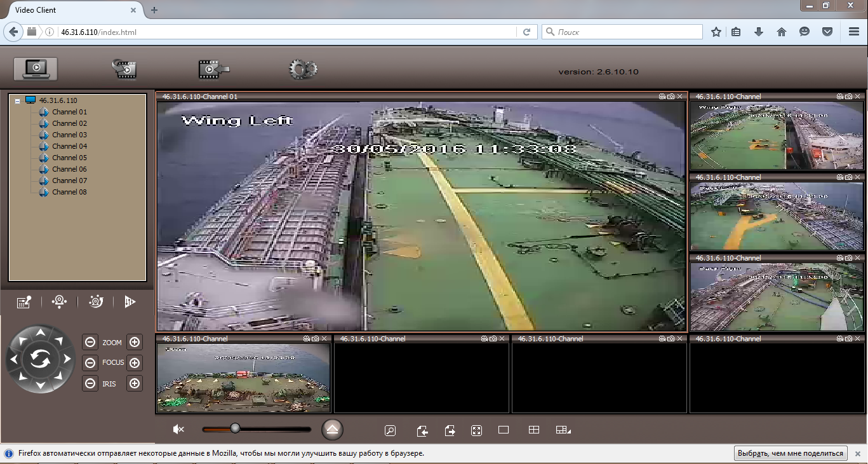Screen dimensions: 868x464
Task: Click the FOCUS minus button
Action: click(x=90, y=363)
